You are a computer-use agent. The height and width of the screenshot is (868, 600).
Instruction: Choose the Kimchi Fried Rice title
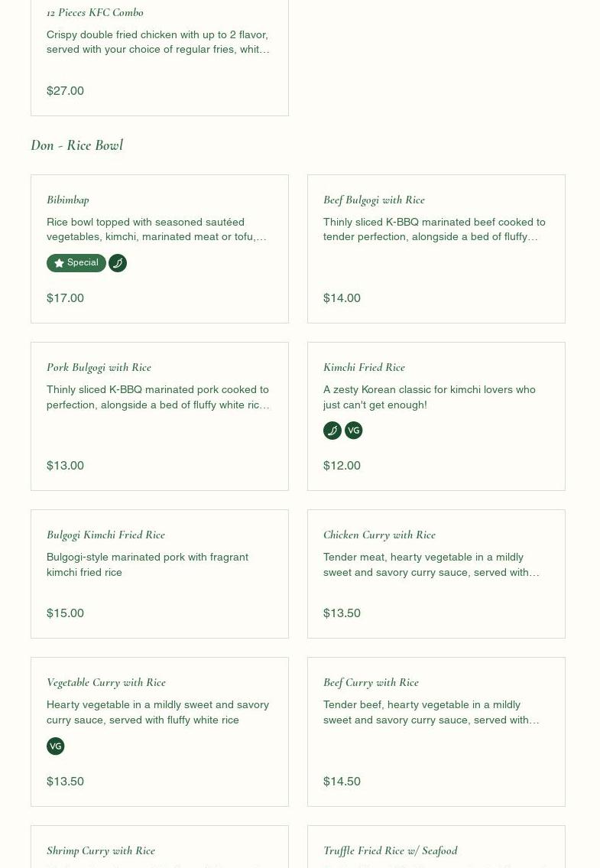click(x=364, y=367)
